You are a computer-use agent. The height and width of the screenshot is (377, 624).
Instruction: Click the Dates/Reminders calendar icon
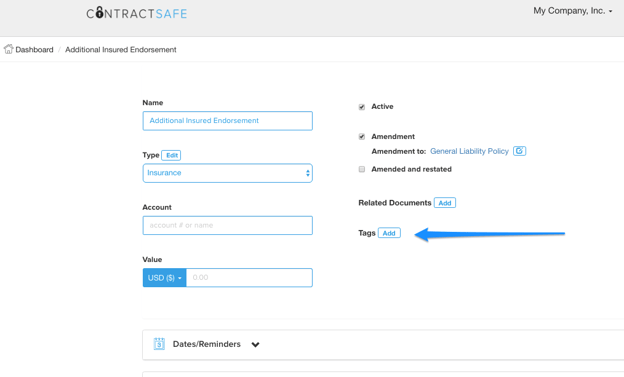[159, 344]
